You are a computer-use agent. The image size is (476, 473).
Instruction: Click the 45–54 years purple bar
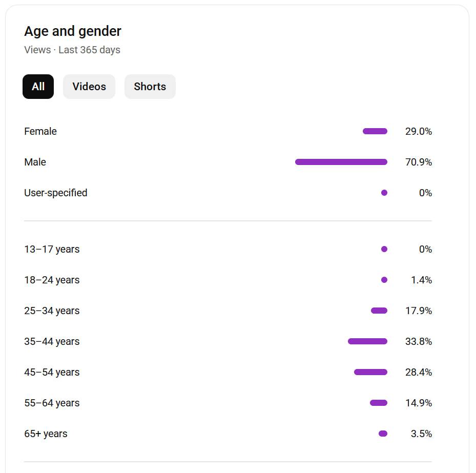click(x=370, y=372)
